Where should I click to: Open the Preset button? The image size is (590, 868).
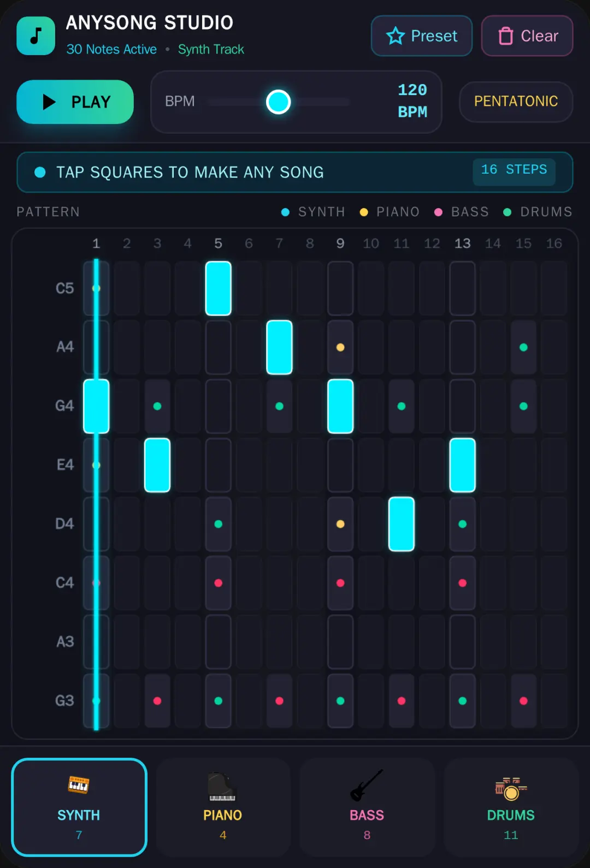tap(422, 36)
